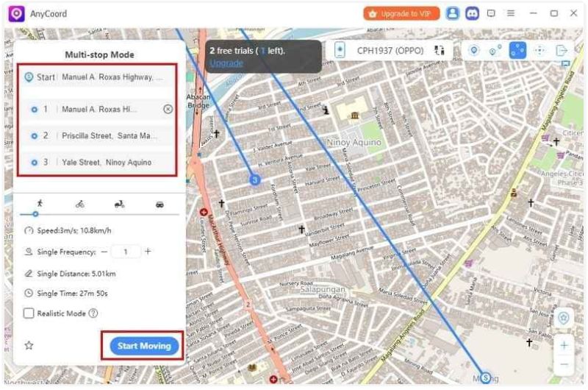Activate Multi-stop mode icon in toolbar
This screenshot has width=588, height=390.
[x=517, y=50]
